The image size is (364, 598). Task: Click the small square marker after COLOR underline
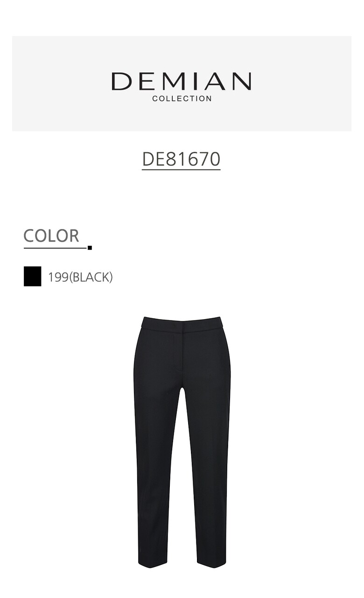coord(90,248)
